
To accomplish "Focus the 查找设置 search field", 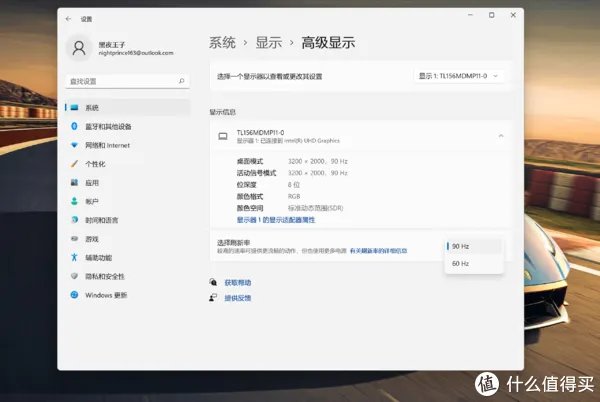I will 127,81.
